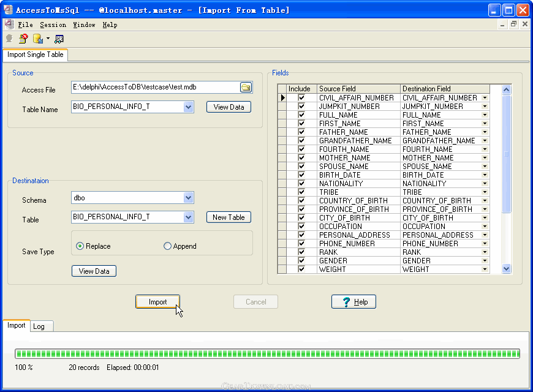Click source field cell SPOUSE_NAME
533x392 pixels.
click(358, 167)
